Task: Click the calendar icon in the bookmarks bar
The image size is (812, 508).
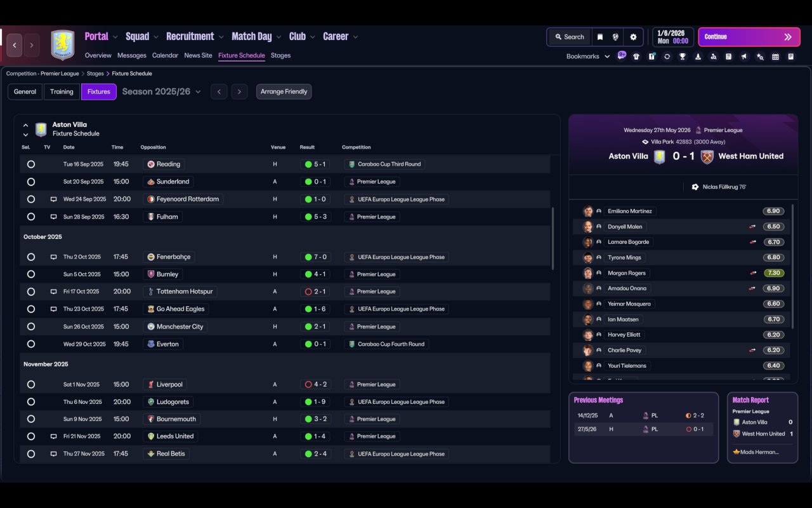Action: [x=775, y=57]
